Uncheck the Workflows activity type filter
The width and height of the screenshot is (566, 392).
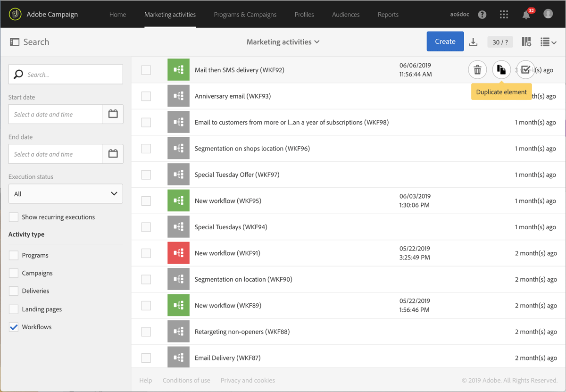click(x=14, y=326)
